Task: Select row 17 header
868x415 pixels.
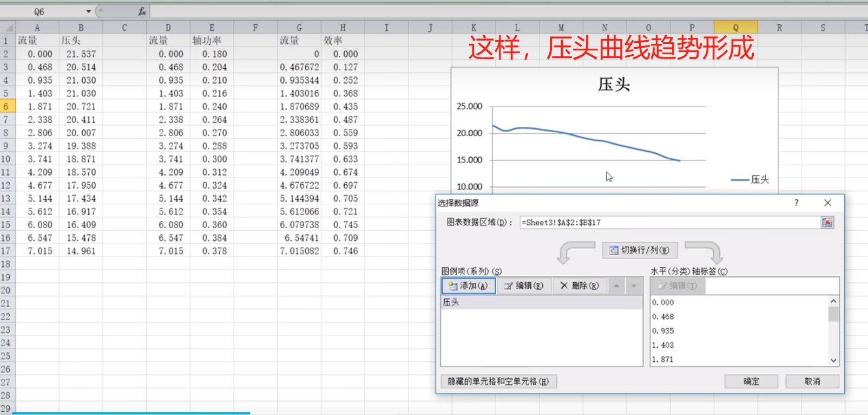Action: click(7, 251)
